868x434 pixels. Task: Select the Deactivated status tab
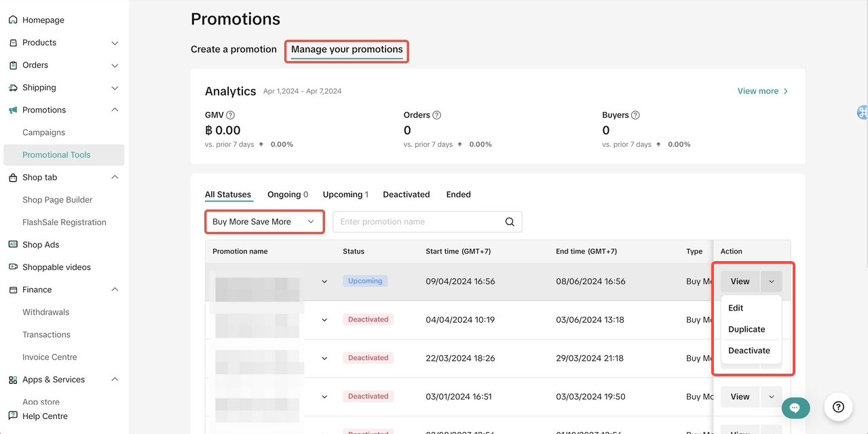tap(406, 195)
